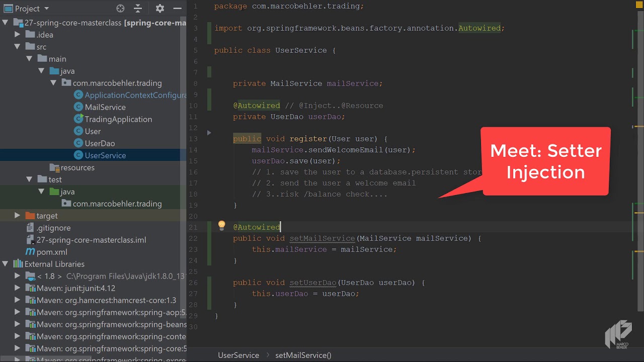Collapse the main folder
This screenshot has width=644, height=362.
pyautogui.click(x=30, y=59)
